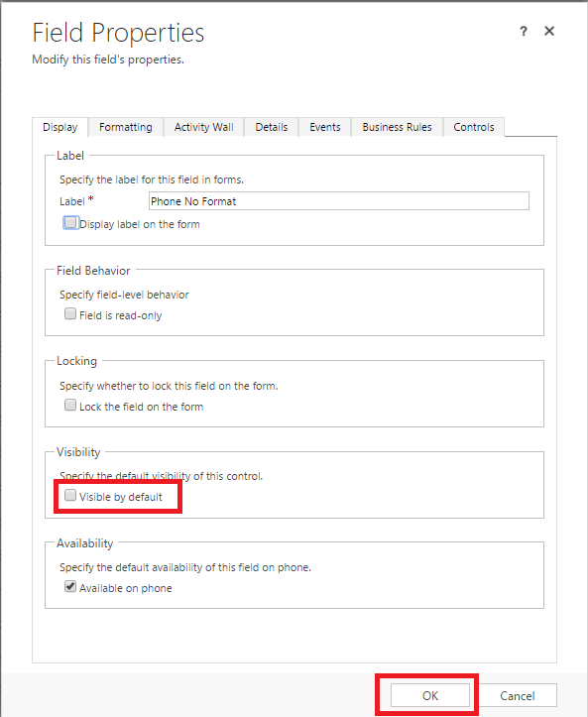Screen dimensions: 588x717
Task: Tick the Field is read-only checkbox
Action: 70,313
